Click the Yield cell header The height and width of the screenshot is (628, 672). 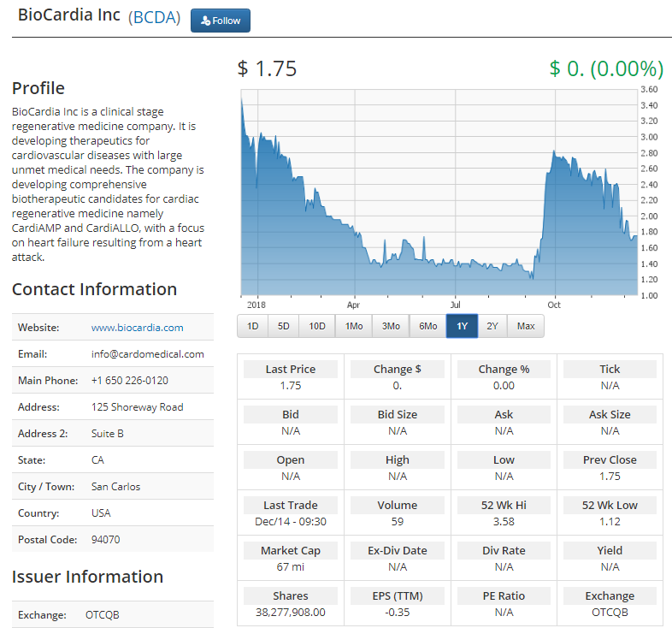point(610,551)
